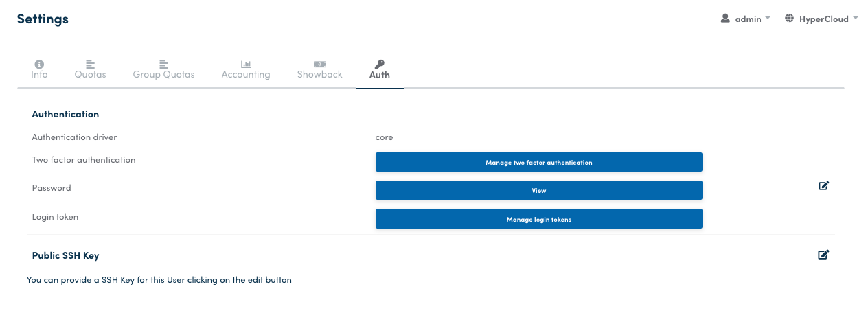Open Manage login tokens
Image resolution: width=868 pixels, height=311 pixels.
[x=538, y=219]
